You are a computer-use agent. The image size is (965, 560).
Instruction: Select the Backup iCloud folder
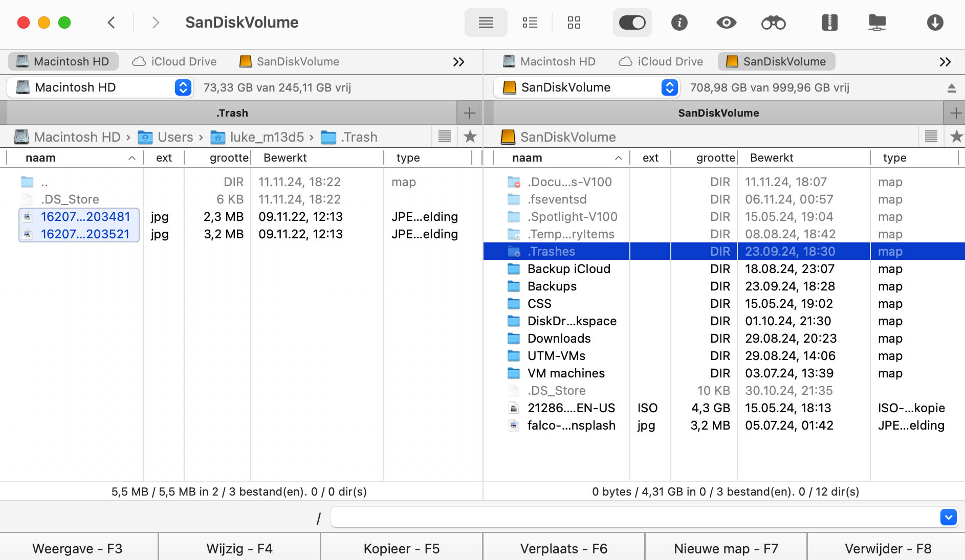(x=724, y=269)
